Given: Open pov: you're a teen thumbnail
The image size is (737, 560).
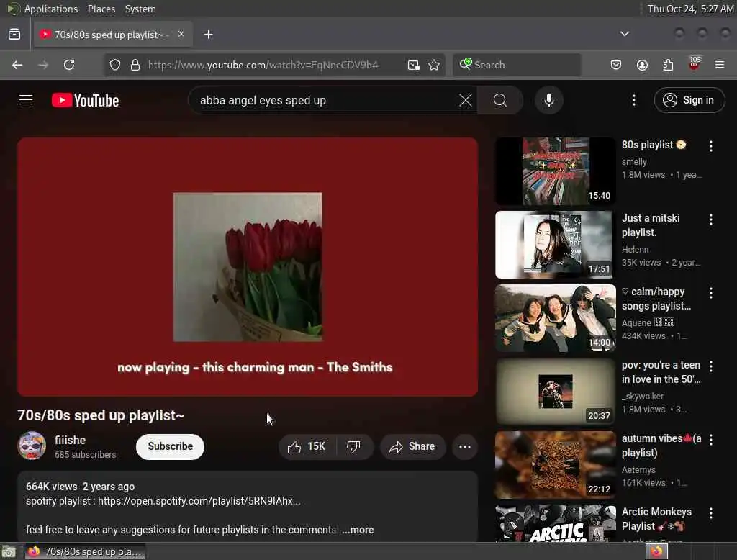Looking at the screenshot, I should (x=555, y=391).
